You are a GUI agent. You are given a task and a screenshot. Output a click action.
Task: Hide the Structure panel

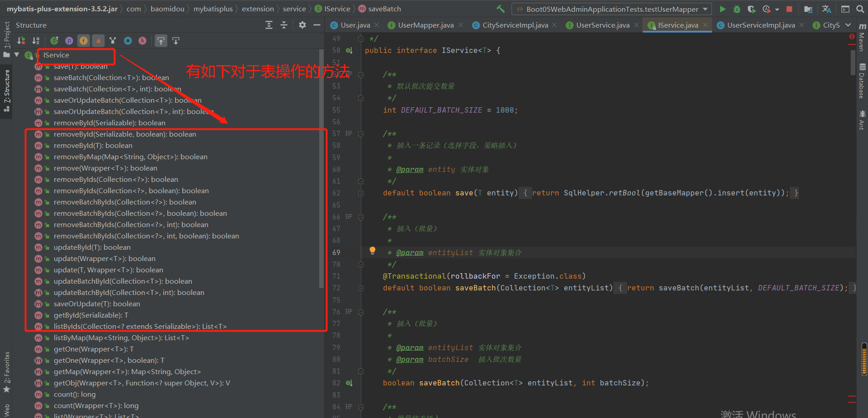317,25
